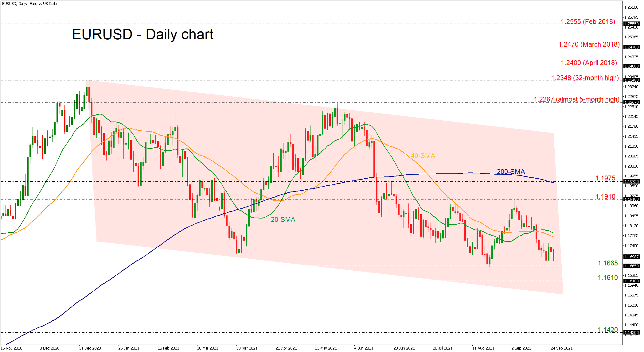Click the 1.1420 support level label
The height and width of the screenshot is (352, 644).
click(607, 330)
